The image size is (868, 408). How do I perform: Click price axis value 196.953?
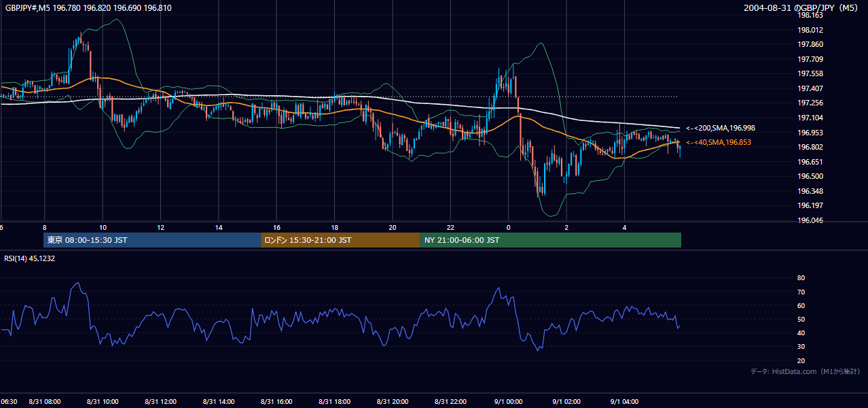[810, 133]
